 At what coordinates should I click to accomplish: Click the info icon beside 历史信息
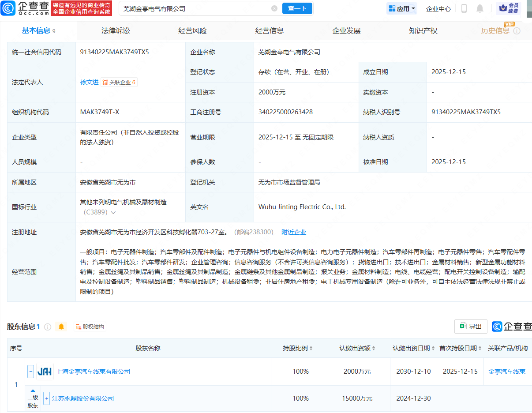[x=517, y=31]
